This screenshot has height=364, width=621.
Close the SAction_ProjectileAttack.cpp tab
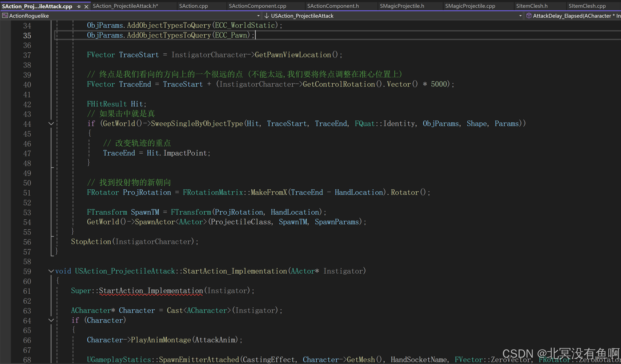pyautogui.click(x=86, y=6)
